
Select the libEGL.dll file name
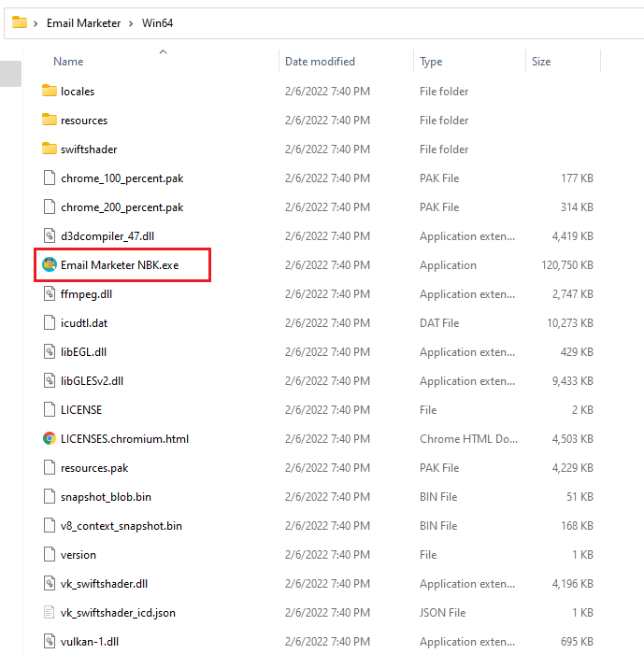click(83, 351)
